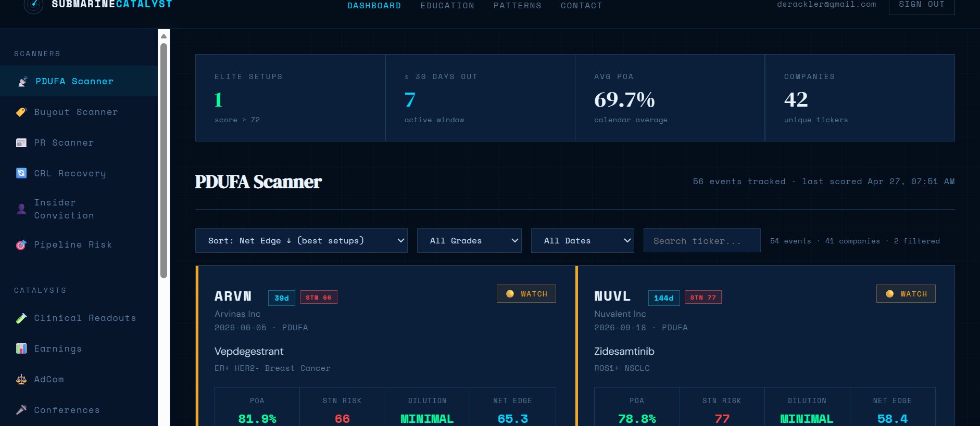
Task: Toggle the WATCH button on NUVL card
Action: 906,294
